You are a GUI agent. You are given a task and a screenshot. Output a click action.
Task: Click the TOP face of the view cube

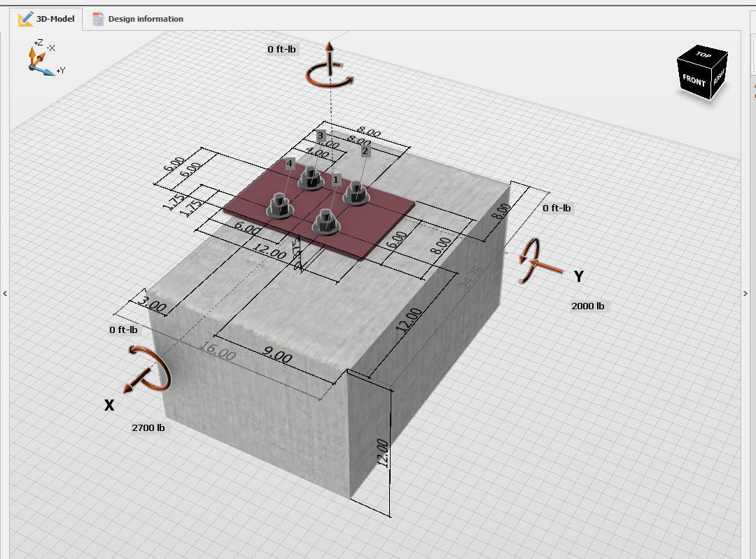pos(703,55)
